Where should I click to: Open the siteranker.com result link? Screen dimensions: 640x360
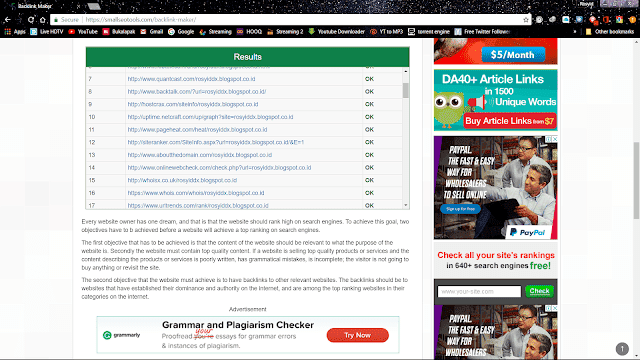tap(216, 142)
